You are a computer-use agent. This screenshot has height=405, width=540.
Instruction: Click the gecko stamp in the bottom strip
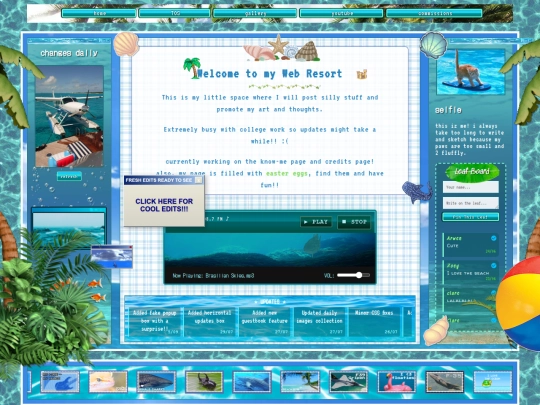[108, 382]
